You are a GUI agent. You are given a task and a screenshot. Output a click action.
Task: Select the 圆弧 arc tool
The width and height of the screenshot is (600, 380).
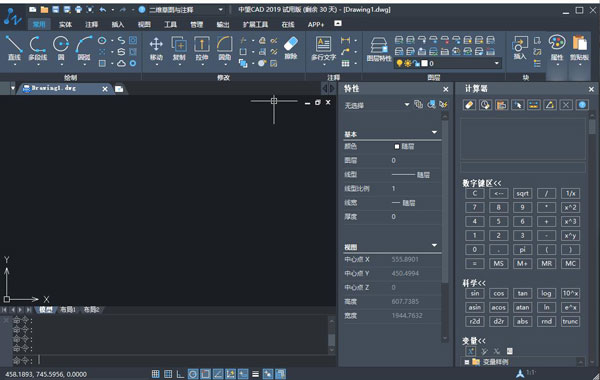pyautogui.click(x=84, y=48)
